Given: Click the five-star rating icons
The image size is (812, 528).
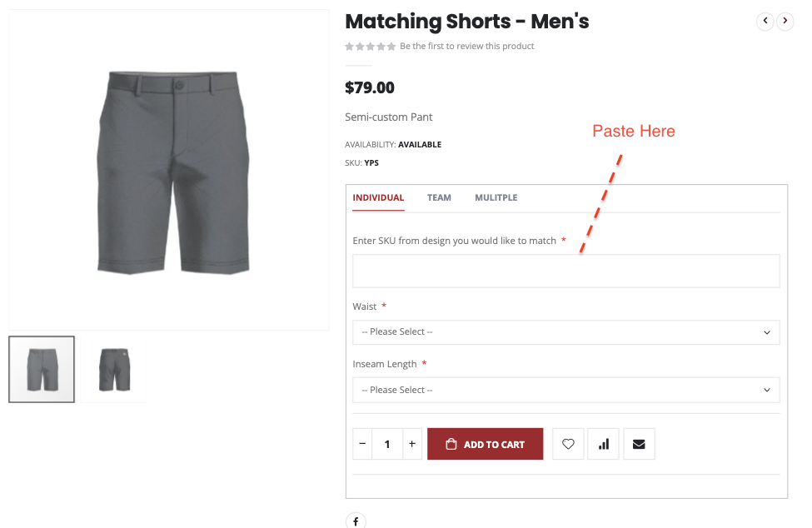Looking at the screenshot, I should click(x=371, y=47).
